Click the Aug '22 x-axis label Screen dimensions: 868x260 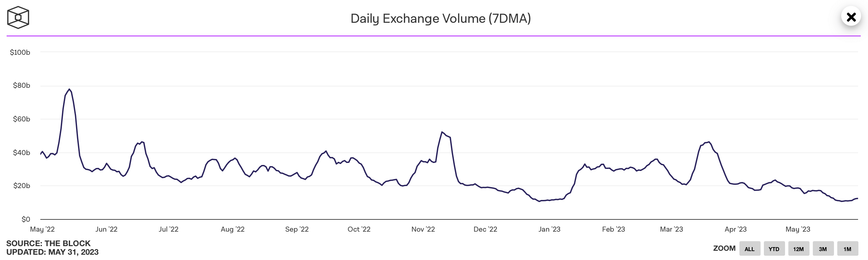point(232,229)
